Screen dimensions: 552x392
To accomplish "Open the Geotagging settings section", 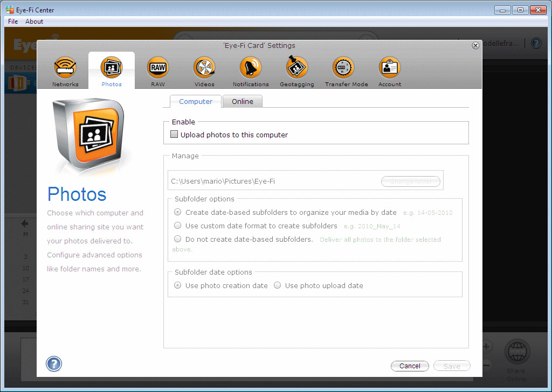I will 297,72.
